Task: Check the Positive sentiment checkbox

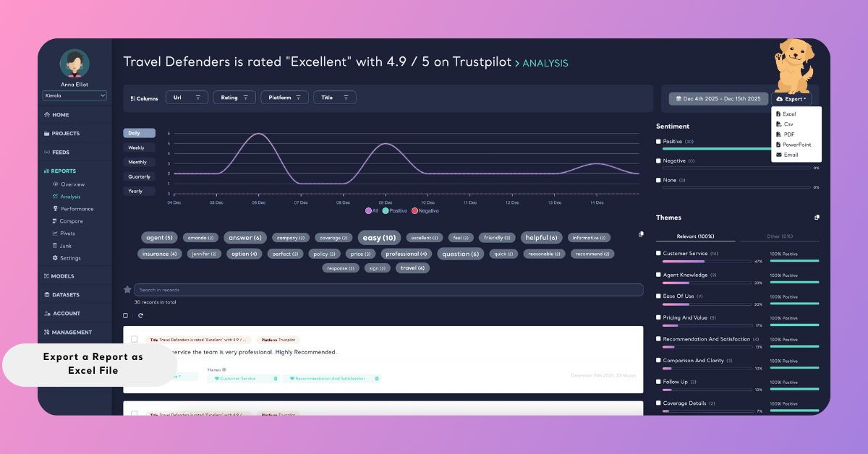Action: [658, 142]
